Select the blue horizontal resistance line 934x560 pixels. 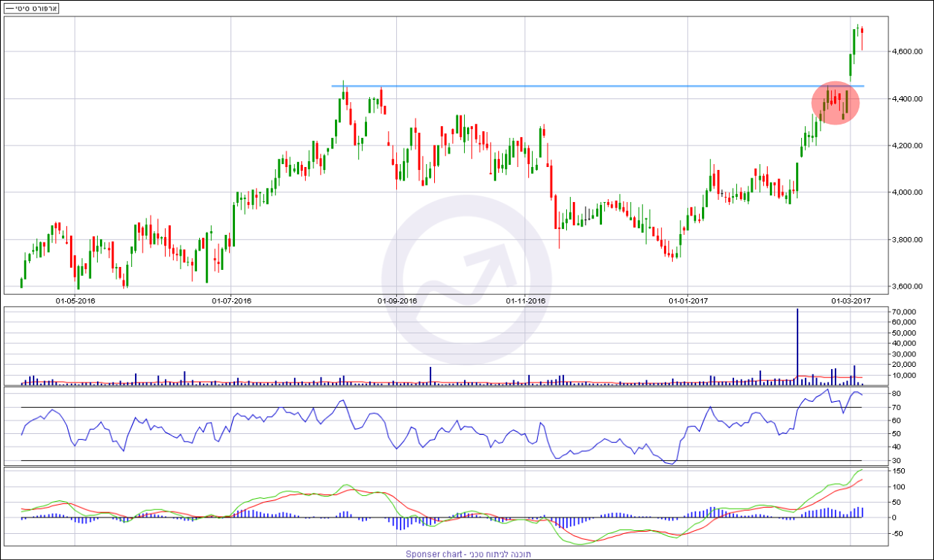pyautogui.click(x=597, y=86)
